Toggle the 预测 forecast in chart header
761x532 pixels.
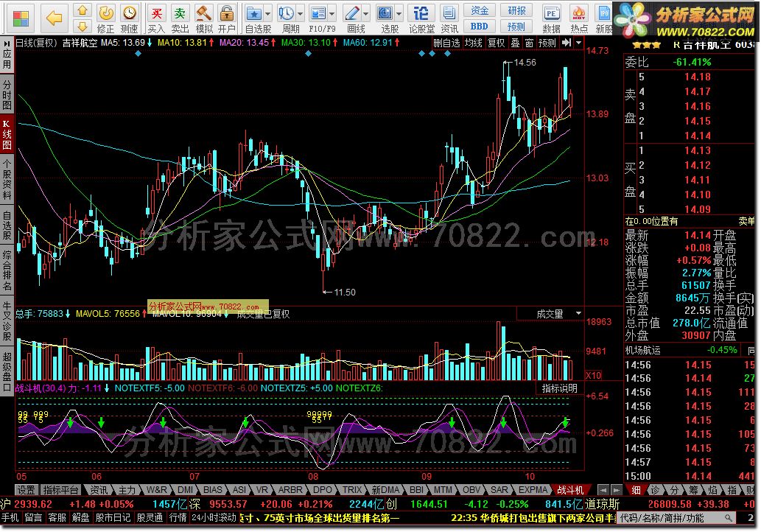[x=547, y=43]
